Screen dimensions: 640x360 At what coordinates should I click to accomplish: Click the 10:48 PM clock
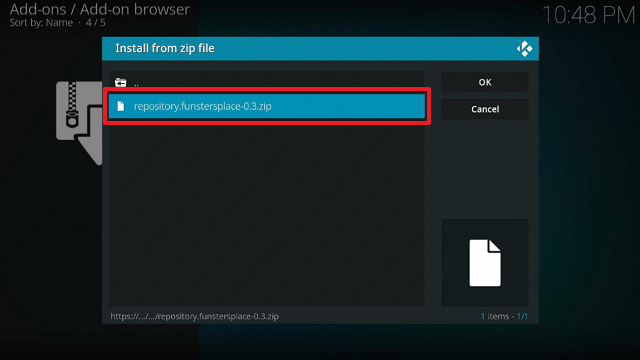point(589,16)
